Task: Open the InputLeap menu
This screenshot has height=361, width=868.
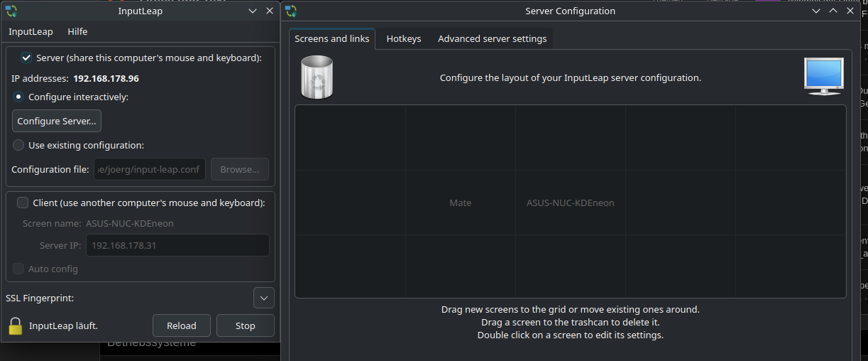Action: [31, 31]
